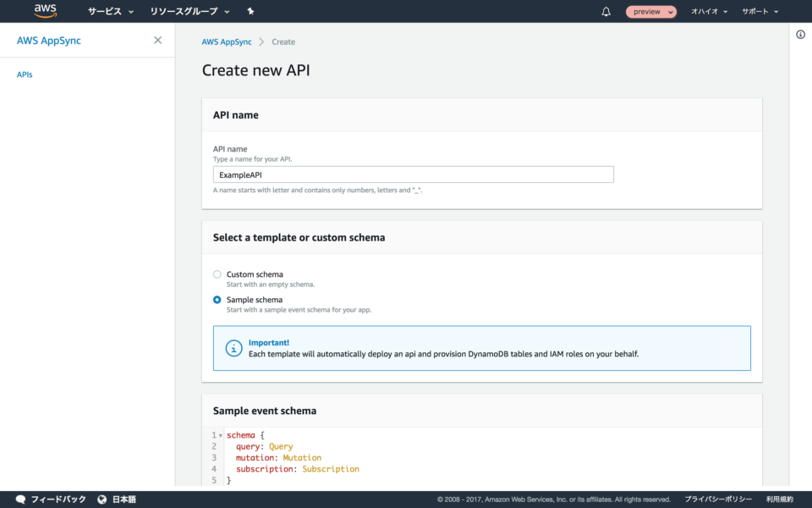Click the info icon in the Important banner
The height and width of the screenshot is (508, 812).
coord(233,347)
